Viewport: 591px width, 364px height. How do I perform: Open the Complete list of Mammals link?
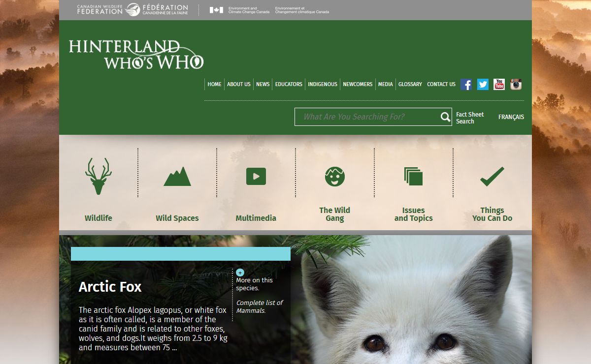pos(259,306)
